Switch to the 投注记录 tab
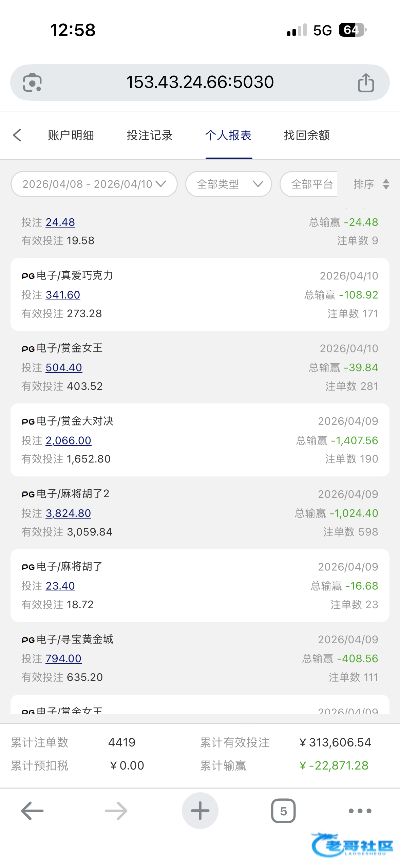Screen dimensions: 400x868 [x=150, y=135]
